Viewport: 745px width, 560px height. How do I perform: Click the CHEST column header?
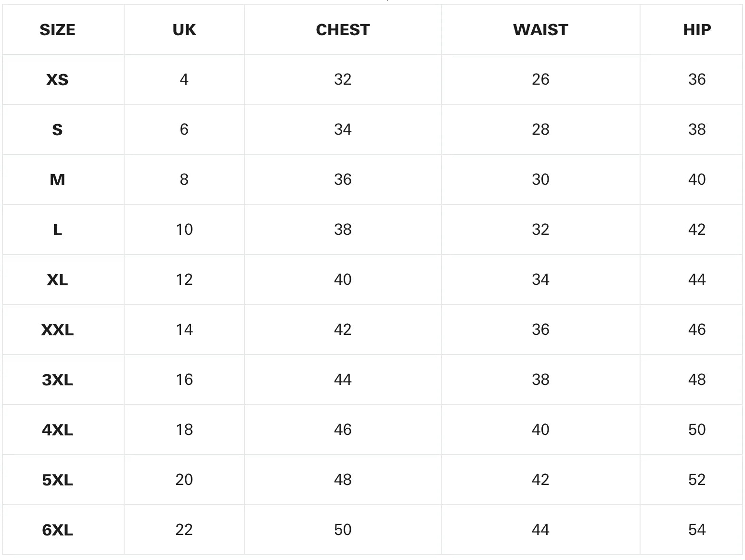click(343, 30)
